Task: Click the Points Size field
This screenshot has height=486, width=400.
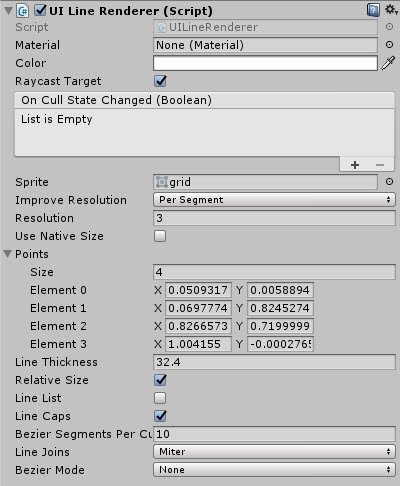Action: coord(274,272)
